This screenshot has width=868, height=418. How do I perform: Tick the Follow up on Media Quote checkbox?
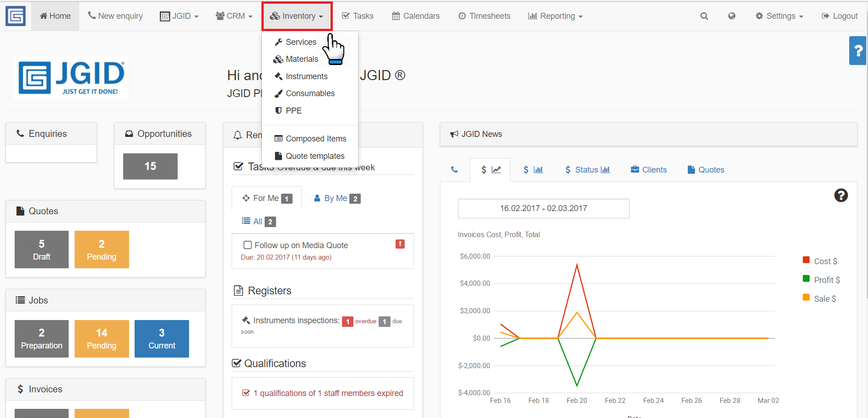click(248, 245)
